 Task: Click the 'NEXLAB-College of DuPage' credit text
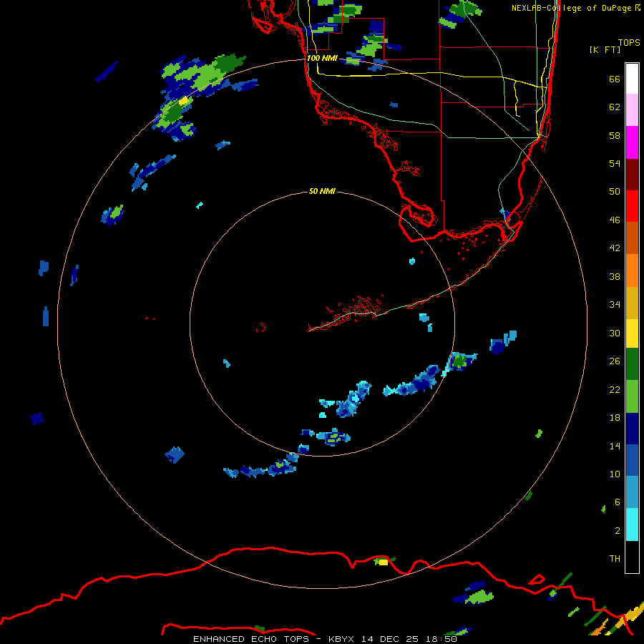(571, 8)
